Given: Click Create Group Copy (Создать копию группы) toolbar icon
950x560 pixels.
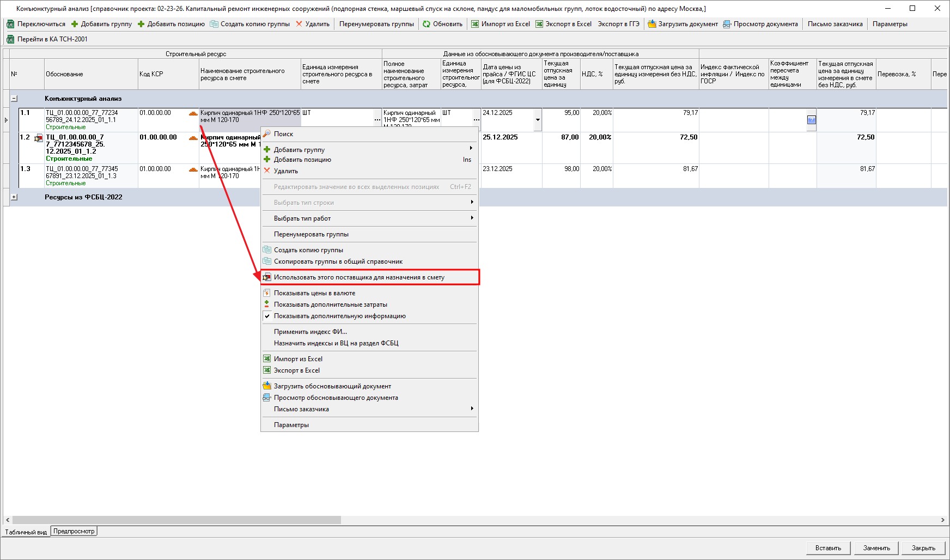Looking at the screenshot, I should 214,24.
